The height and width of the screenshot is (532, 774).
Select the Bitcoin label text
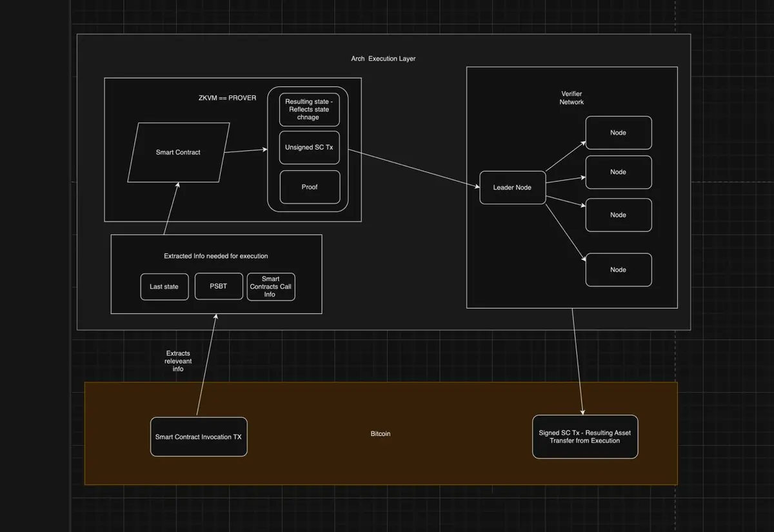(x=381, y=434)
